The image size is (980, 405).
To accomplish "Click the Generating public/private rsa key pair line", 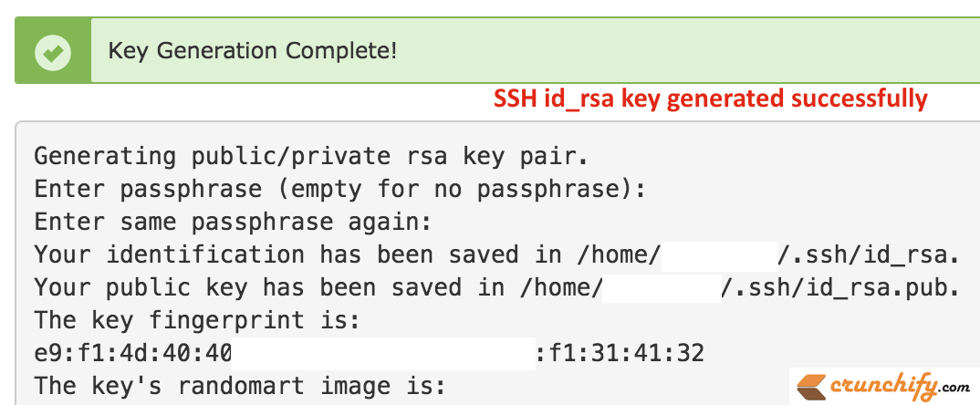I will pos(311,156).
